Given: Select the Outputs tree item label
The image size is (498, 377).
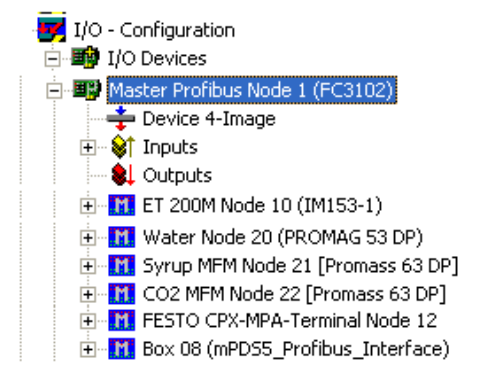Looking at the screenshot, I should tap(177, 175).
